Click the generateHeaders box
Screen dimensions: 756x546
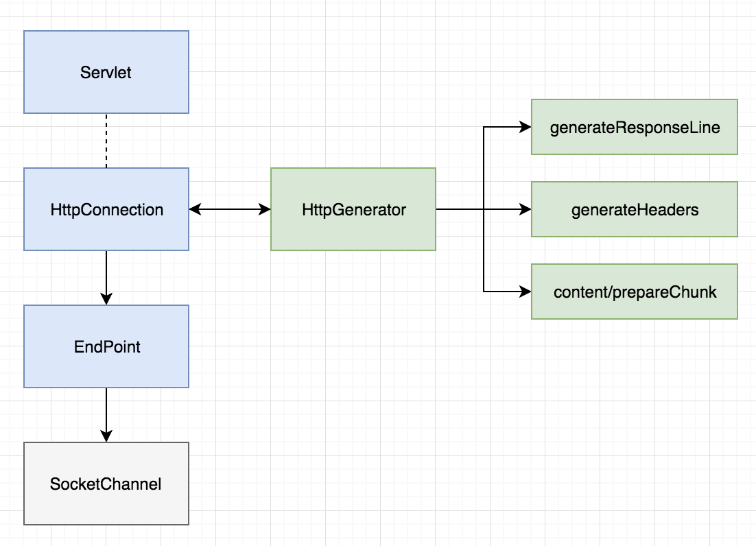pos(635,209)
